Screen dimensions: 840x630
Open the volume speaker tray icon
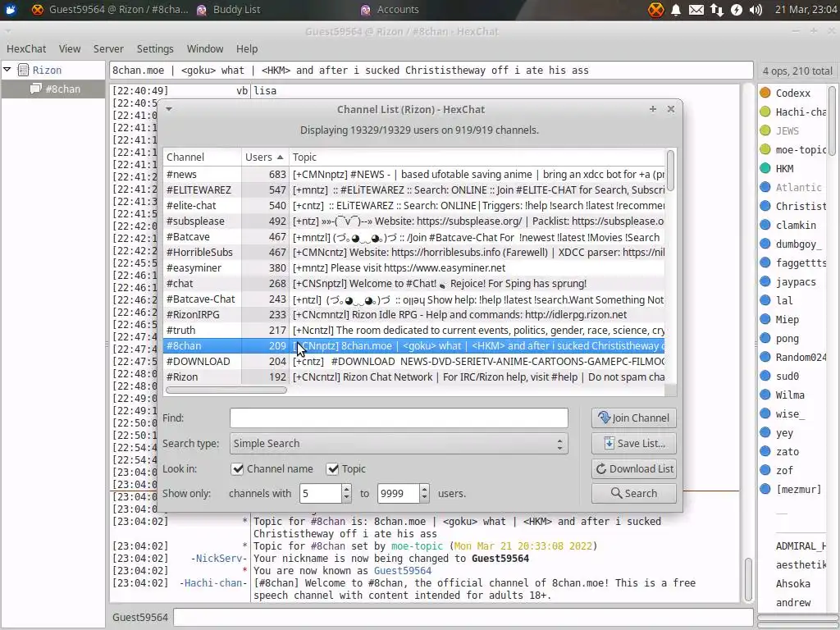pyautogui.click(x=756, y=10)
